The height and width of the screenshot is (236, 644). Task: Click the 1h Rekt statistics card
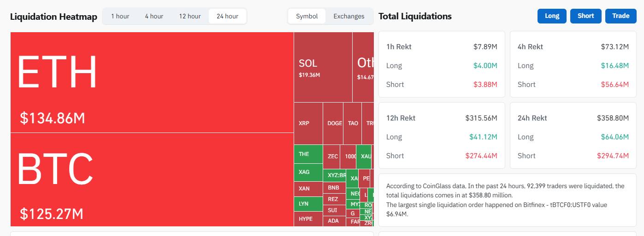442,65
